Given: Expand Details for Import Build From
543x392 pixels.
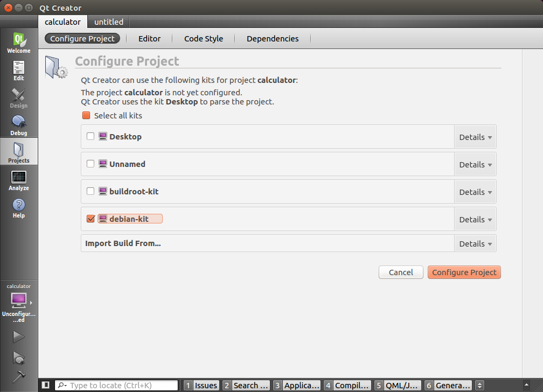Looking at the screenshot, I should coord(475,244).
